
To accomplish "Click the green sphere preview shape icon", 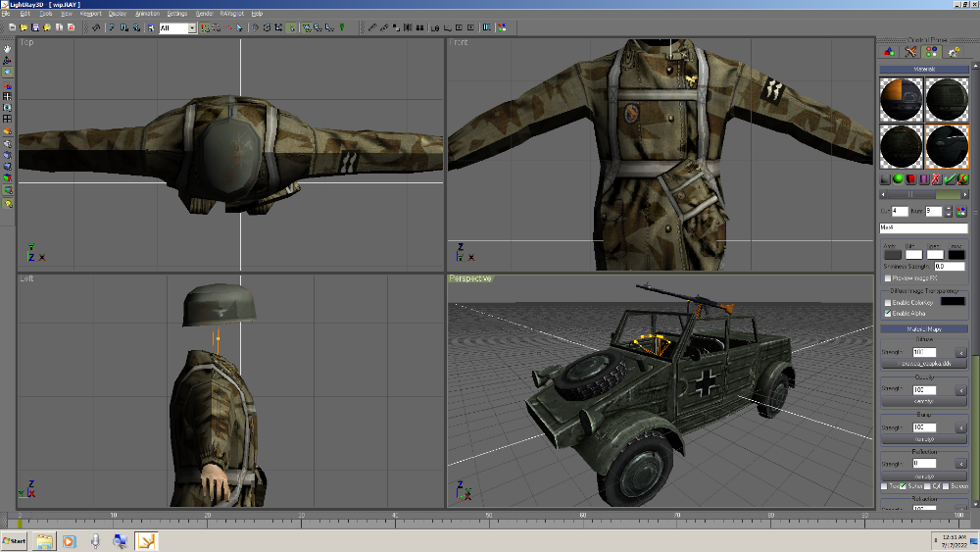I will (898, 178).
